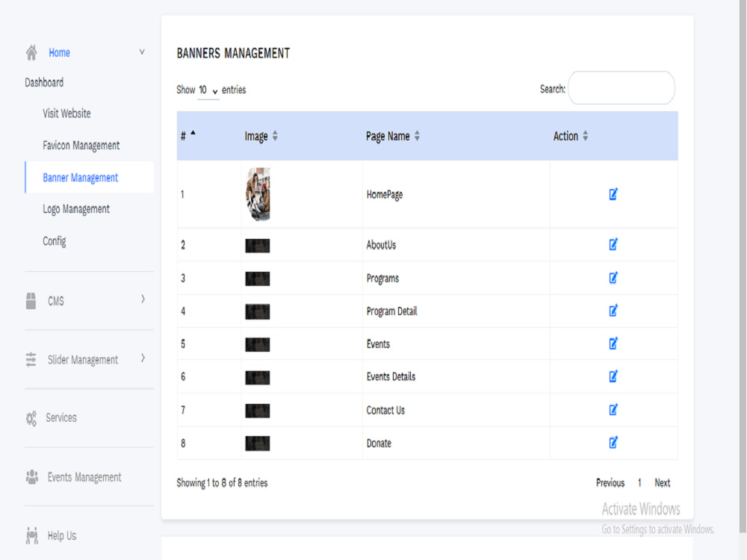Open the Config menu item
747x560 pixels.
pyautogui.click(x=55, y=241)
